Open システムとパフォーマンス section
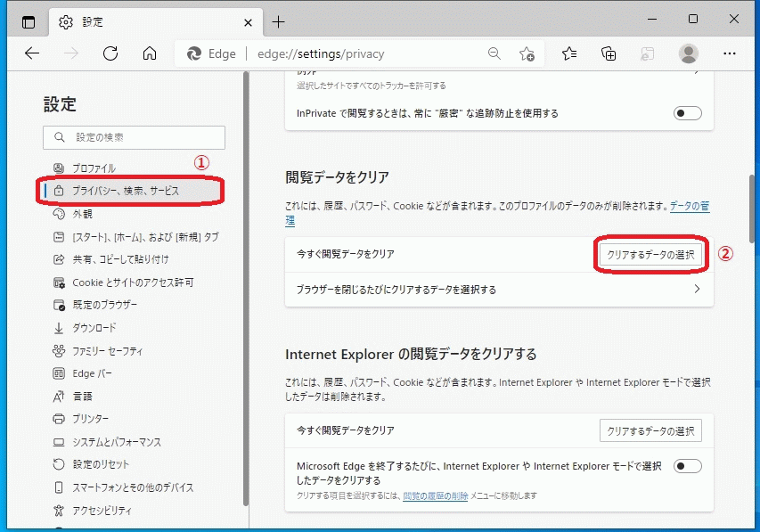 pos(117,442)
